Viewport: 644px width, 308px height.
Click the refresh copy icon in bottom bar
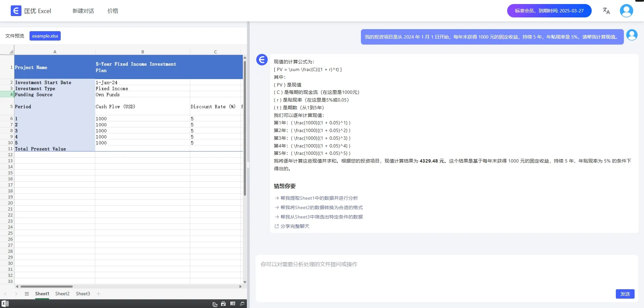tap(215, 304)
